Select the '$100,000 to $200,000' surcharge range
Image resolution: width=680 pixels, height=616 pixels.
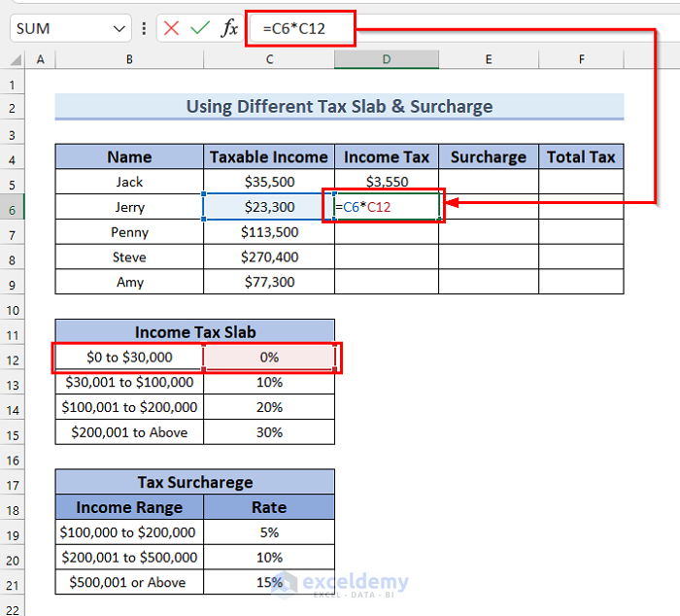pos(129,532)
